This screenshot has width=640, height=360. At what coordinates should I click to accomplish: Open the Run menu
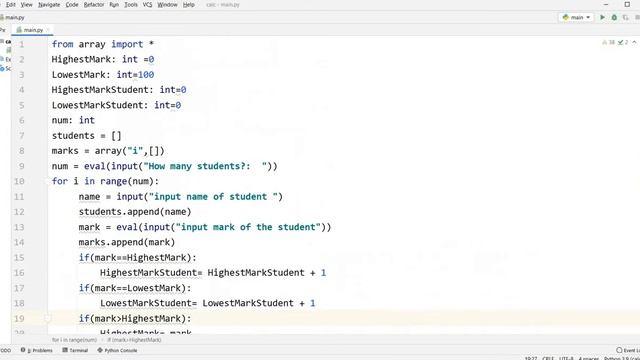pyautogui.click(x=114, y=5)
